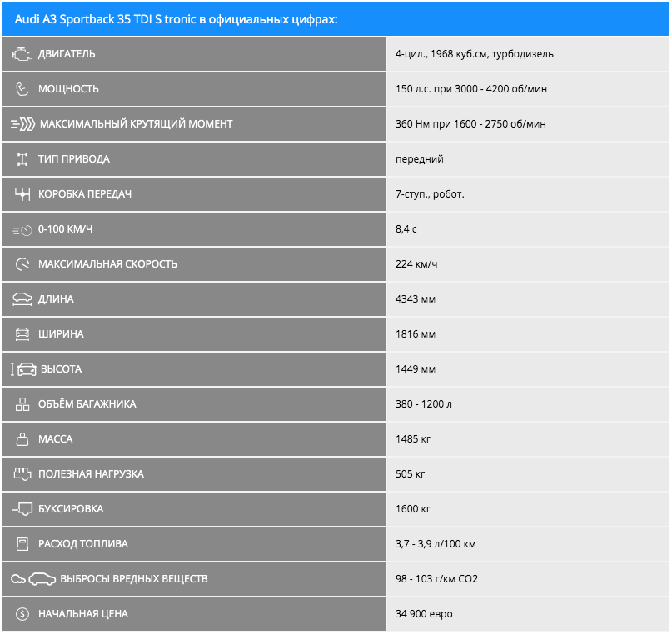Screen dimensions: 672x635
Task: Click the 4-цил., 1968 куб.см engine value cell
Action: 475,54
